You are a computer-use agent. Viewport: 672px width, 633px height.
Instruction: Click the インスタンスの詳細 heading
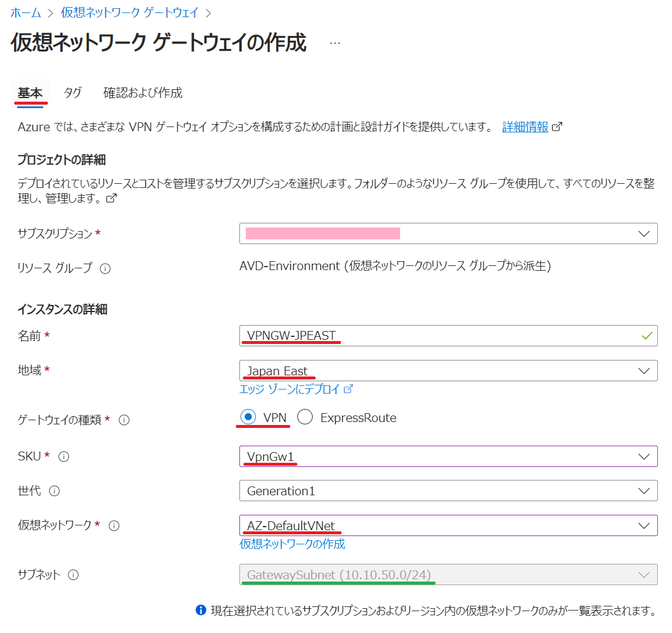[x=63, y=310]
